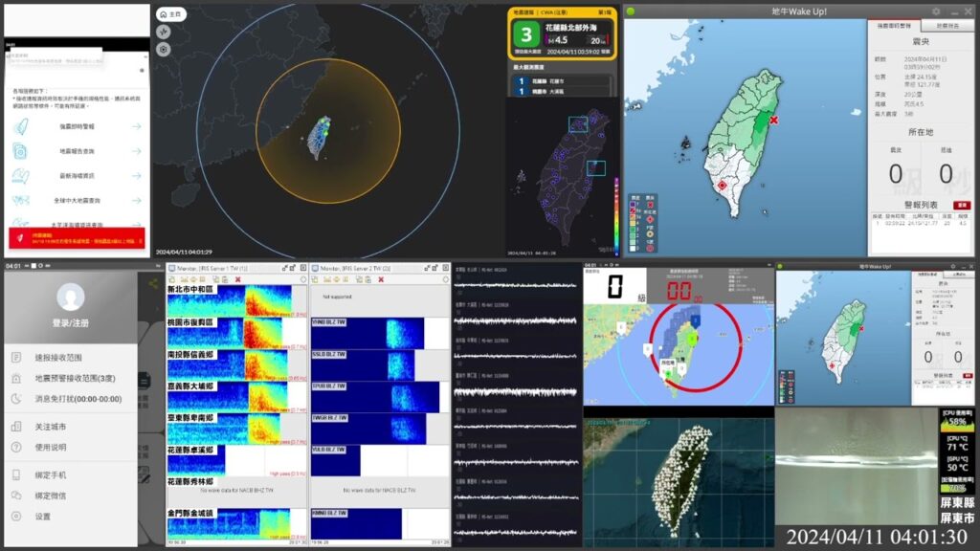Expand the 全球中大地震查詢 arrow
The width and height of the screenshot is (980, 551).
[137, 200]
